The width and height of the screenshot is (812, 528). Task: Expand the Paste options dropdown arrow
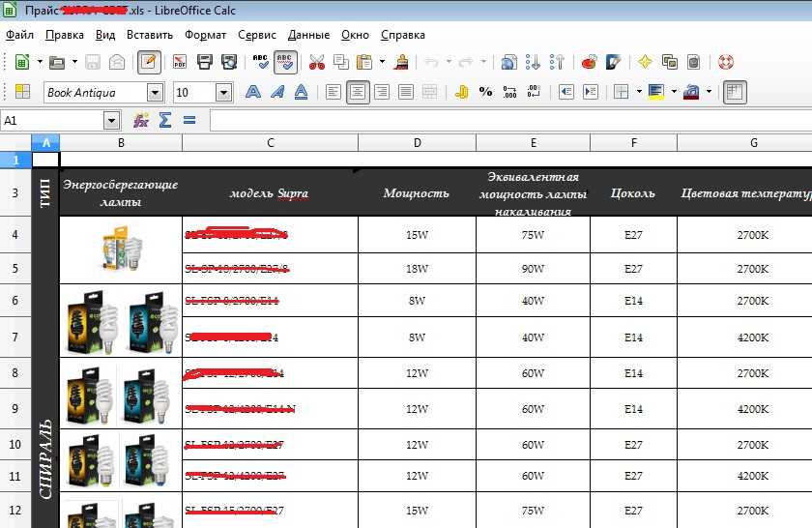pyautogui.click(x=382, y=62)
